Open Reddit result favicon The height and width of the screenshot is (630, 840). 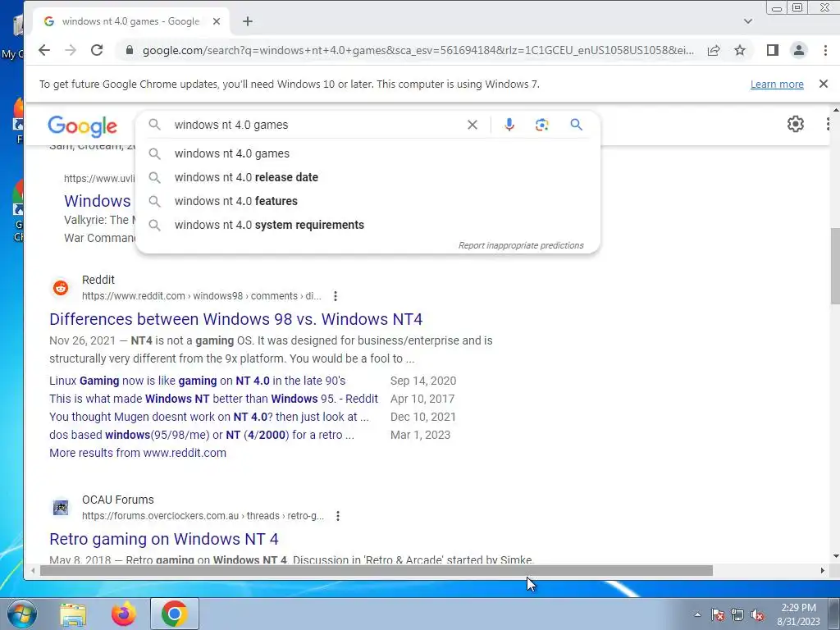pos(61,288)
